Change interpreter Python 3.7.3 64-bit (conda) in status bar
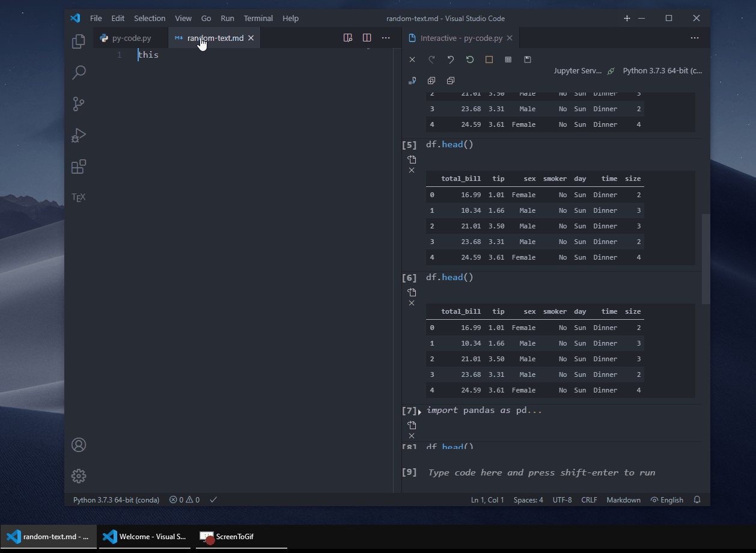The image size is (756, 553). tap(117, 500)
